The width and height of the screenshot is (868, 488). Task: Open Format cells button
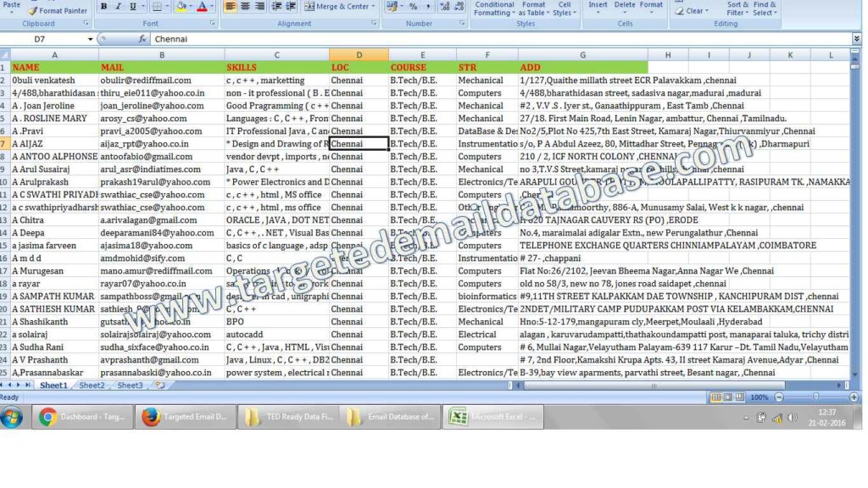pos(651,8)
